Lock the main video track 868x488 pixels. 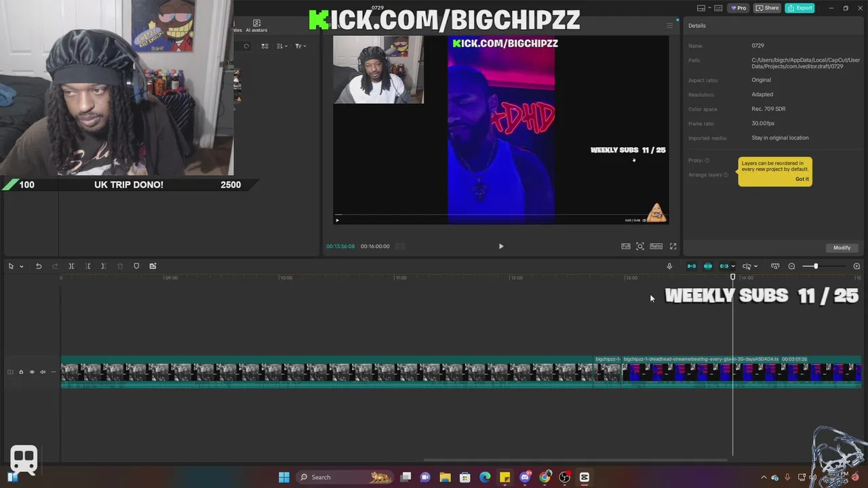tap(21, 372)
